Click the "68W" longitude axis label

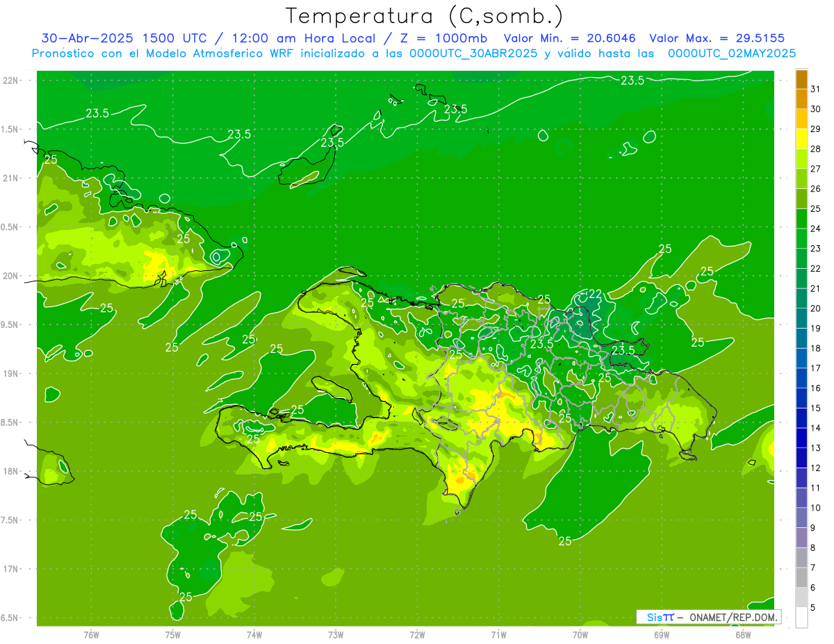coord(743,635)
